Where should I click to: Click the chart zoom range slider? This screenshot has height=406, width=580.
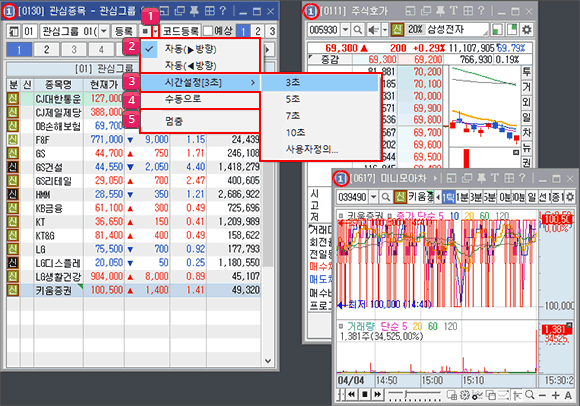tap(414, 395)
